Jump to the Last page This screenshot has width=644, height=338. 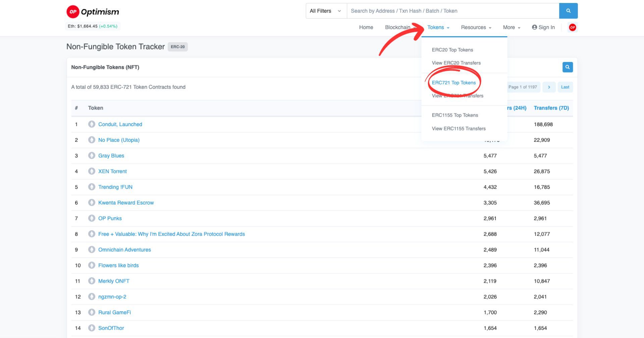coord(565,87)
